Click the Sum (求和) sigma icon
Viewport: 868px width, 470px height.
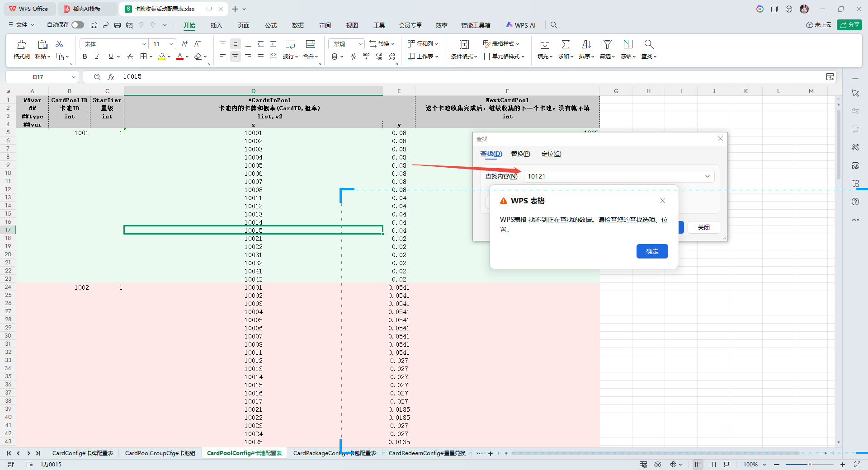pos(565,44)
